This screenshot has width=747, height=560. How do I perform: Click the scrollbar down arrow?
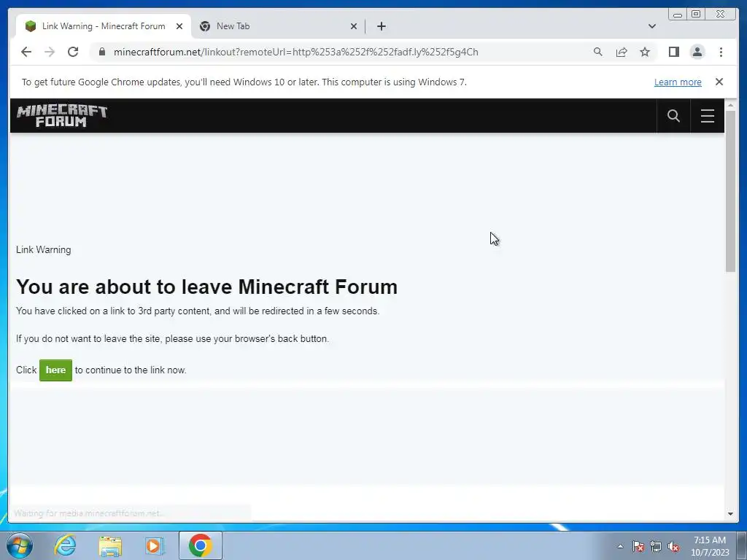(x=730, y=514)
